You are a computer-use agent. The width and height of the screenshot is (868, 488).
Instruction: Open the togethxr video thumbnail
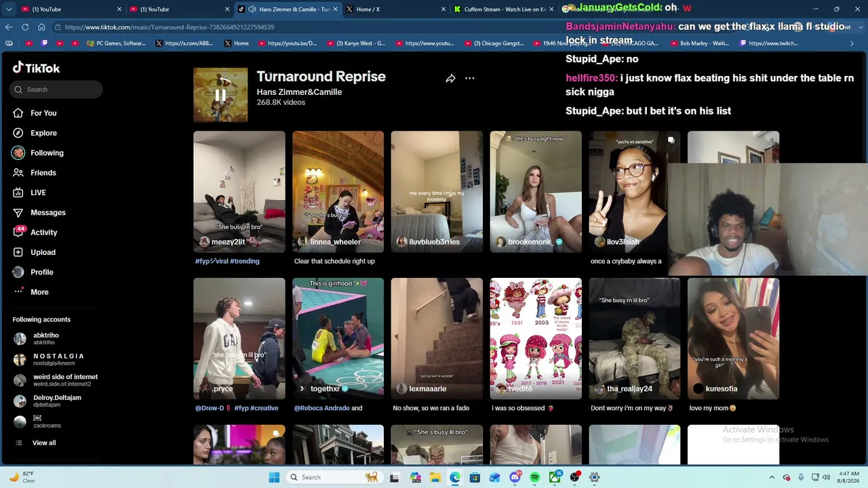(338, 339)
